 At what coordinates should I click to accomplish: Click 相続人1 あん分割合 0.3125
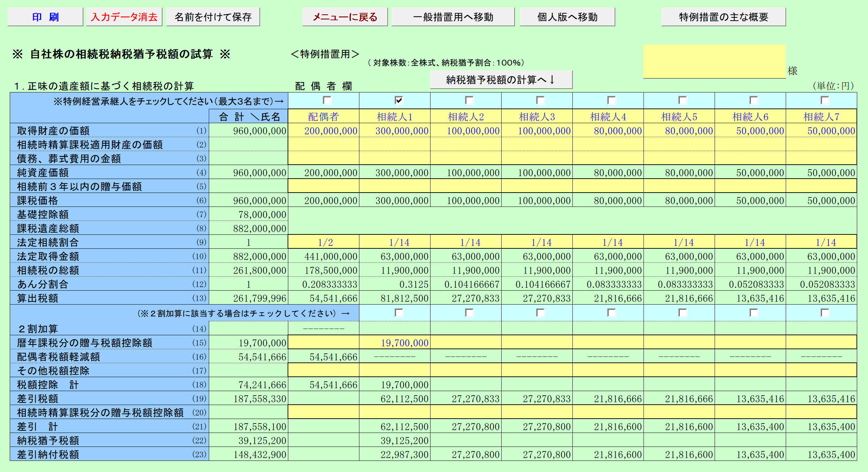coord(395,284)
